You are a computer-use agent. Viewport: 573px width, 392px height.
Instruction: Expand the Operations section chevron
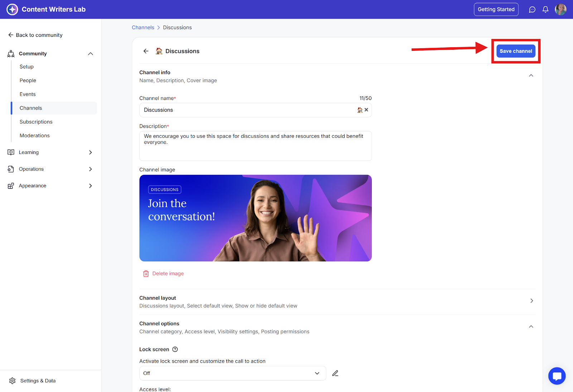(x=91, y=169)
